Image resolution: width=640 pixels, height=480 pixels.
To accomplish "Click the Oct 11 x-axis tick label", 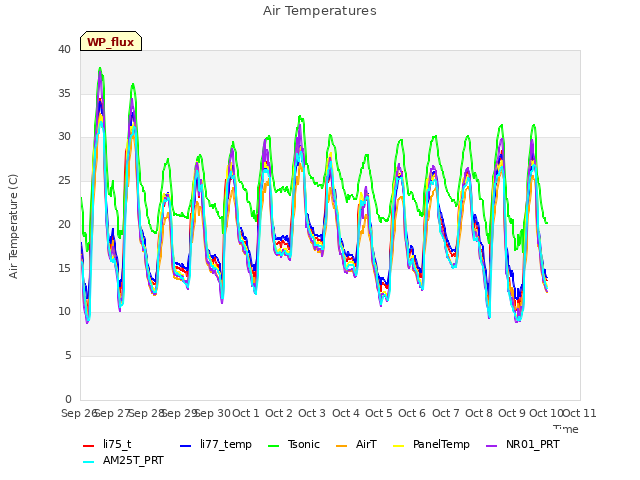I will [579, 413].
